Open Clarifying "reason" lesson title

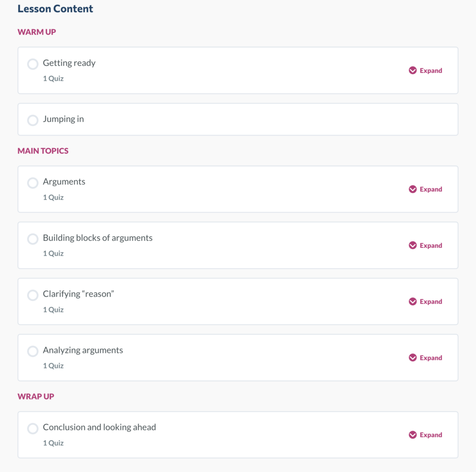78,294
